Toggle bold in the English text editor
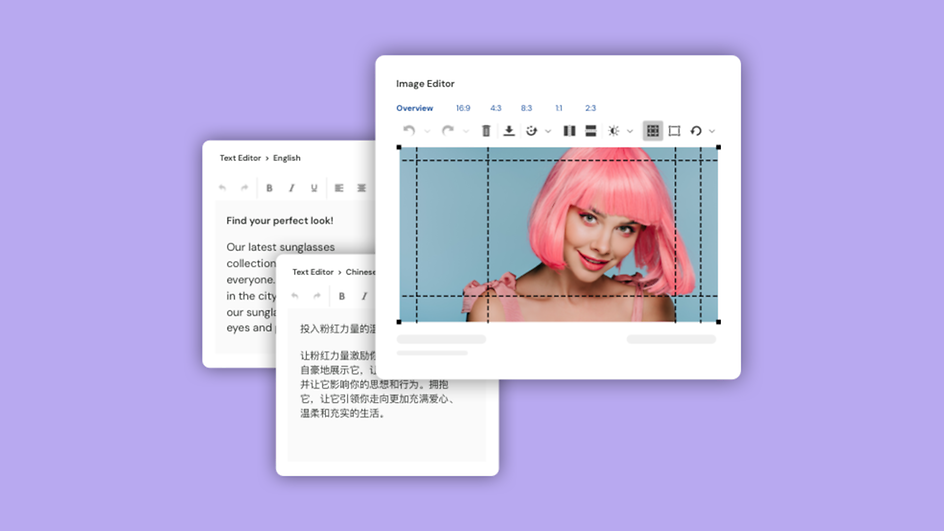Screen dimensions: 944x531 click(x=269, y=188)
